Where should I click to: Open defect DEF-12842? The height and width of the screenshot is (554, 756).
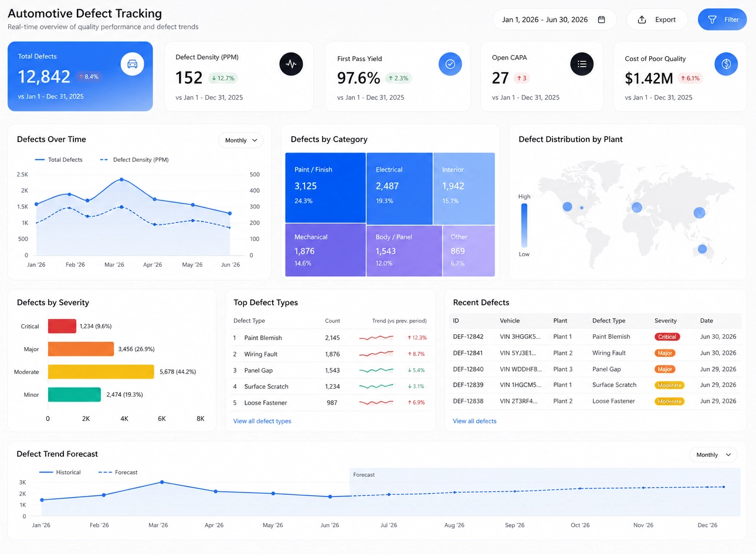coord(468,337)
